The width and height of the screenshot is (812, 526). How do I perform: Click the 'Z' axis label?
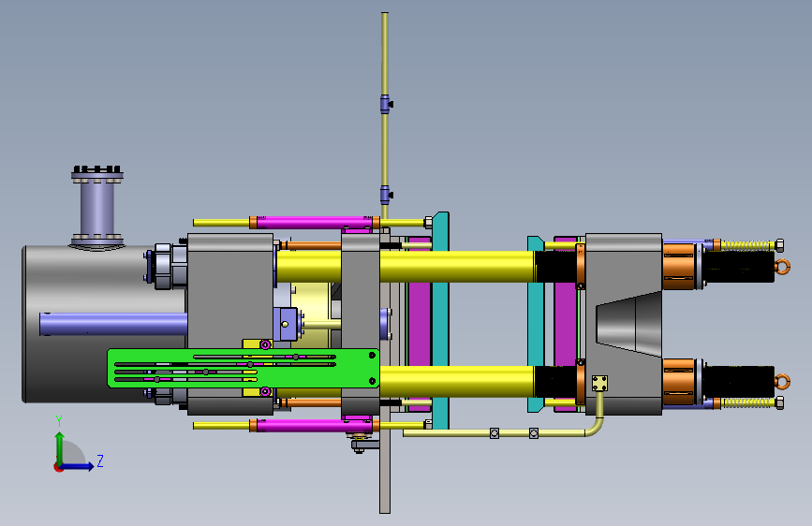click(x=100, y=460)
